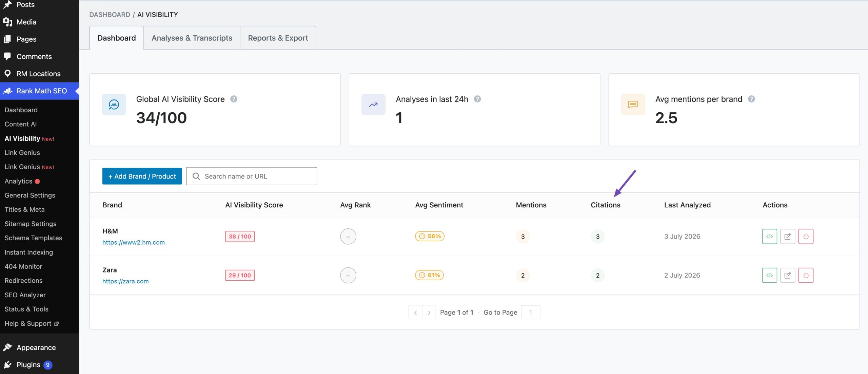Go to previous page arrow

point(415,312)
